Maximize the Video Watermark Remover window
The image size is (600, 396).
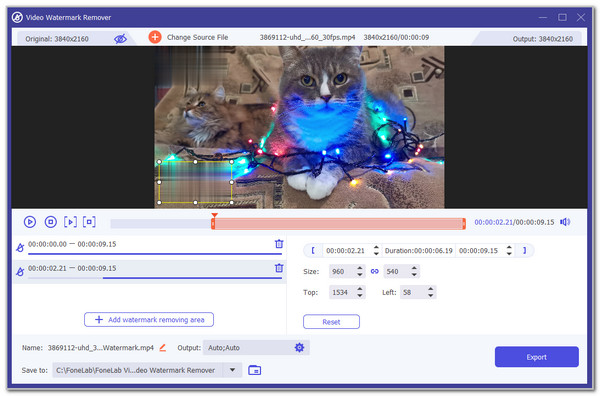(562, 17)
